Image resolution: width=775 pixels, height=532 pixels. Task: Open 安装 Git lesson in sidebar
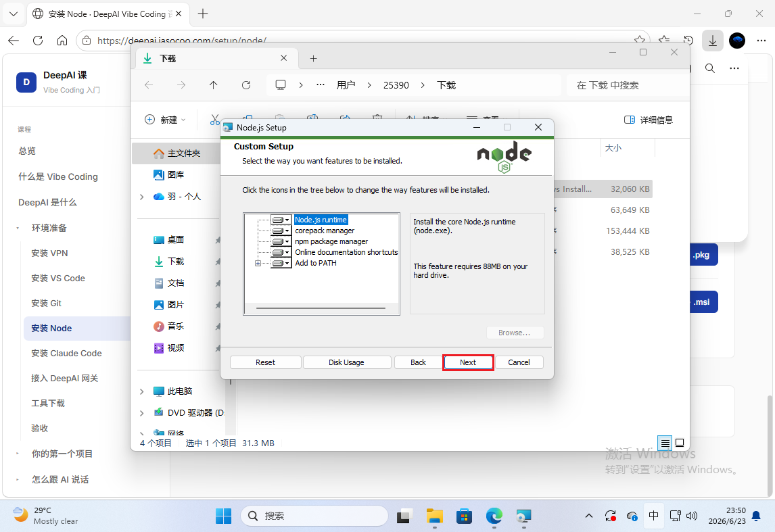(x=46, y=304)
